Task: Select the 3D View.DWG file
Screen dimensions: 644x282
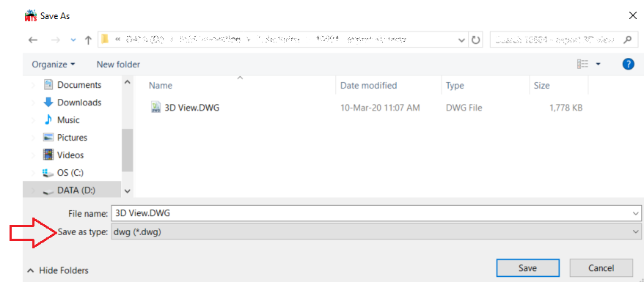Action: coord(191,108)
